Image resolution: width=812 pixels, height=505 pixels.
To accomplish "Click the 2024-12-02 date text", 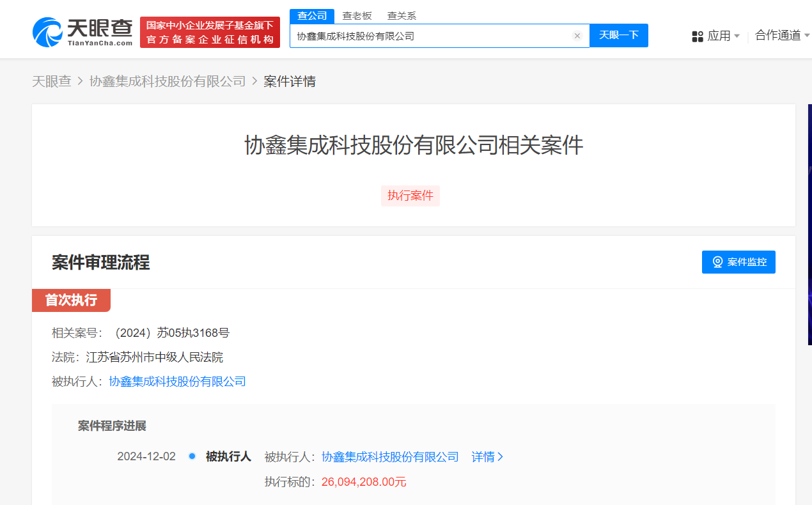I will 146,457.
